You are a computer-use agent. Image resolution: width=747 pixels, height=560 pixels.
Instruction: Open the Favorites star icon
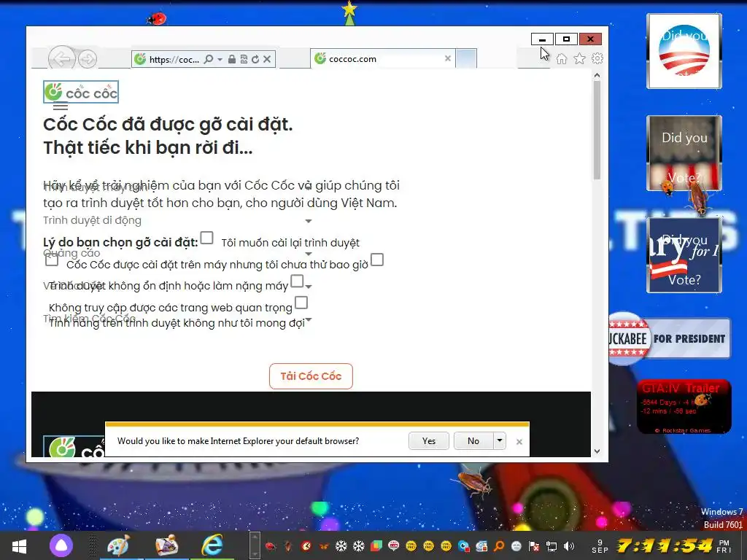point(579,58)
